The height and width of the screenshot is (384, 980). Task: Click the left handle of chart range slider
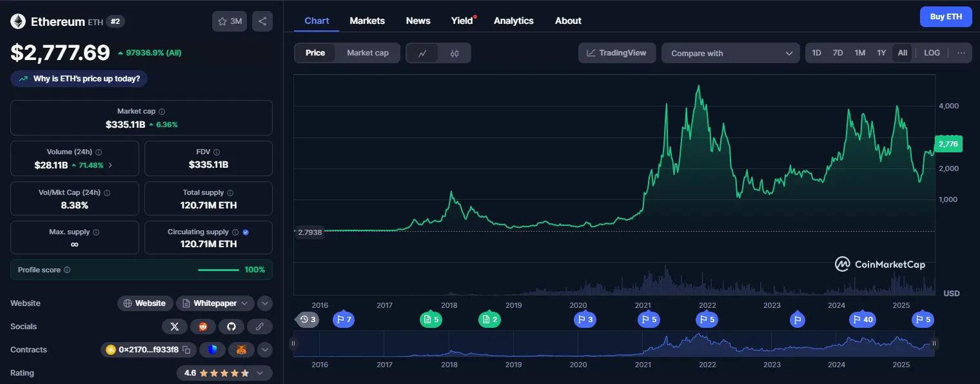click(x=293, y=343)
